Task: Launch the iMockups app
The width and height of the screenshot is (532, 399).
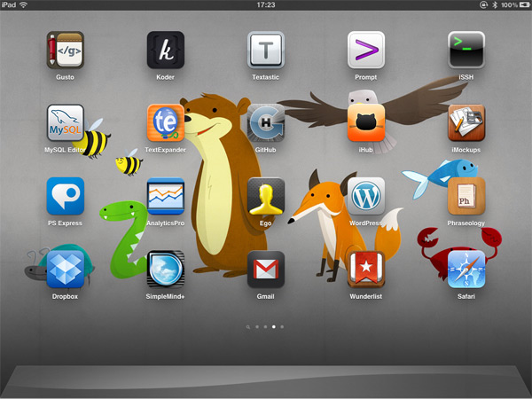Action: click(466, 123)
